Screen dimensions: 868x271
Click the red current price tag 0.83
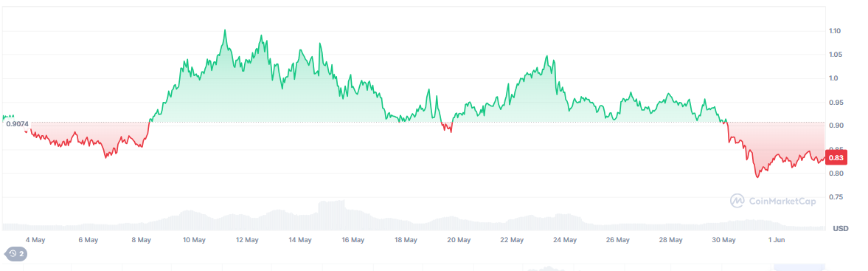pos(836,158)
